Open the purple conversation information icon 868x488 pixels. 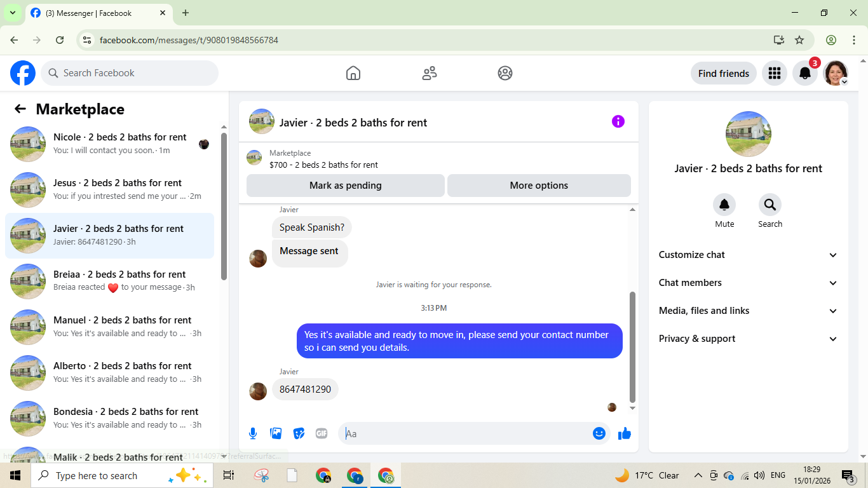click(x=618, y=121)
